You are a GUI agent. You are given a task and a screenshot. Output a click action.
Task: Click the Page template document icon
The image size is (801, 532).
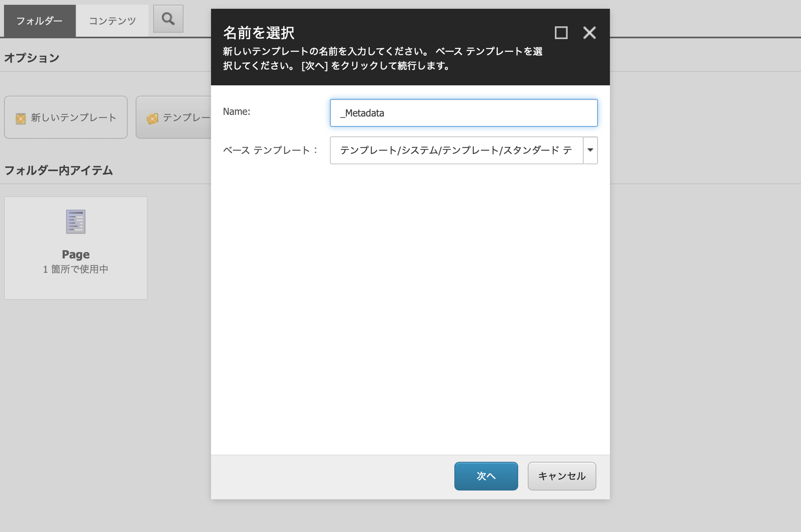(76, 221)
